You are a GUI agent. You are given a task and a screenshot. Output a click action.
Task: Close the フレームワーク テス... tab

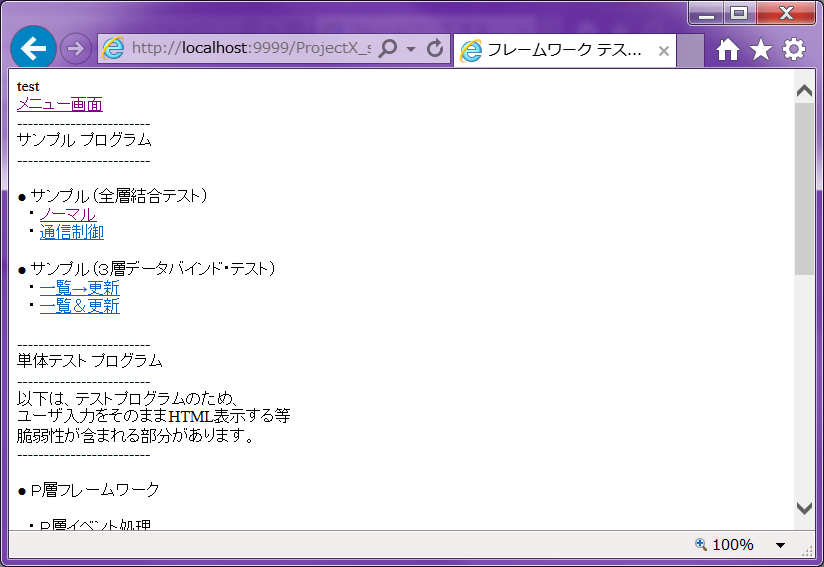(x=663, y=51)
